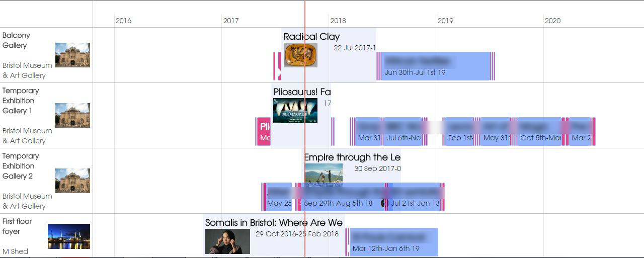This screenshot has width=644, height=258.
Task: Click the Balcony Gallery museum building image
Action: point(72,55)
